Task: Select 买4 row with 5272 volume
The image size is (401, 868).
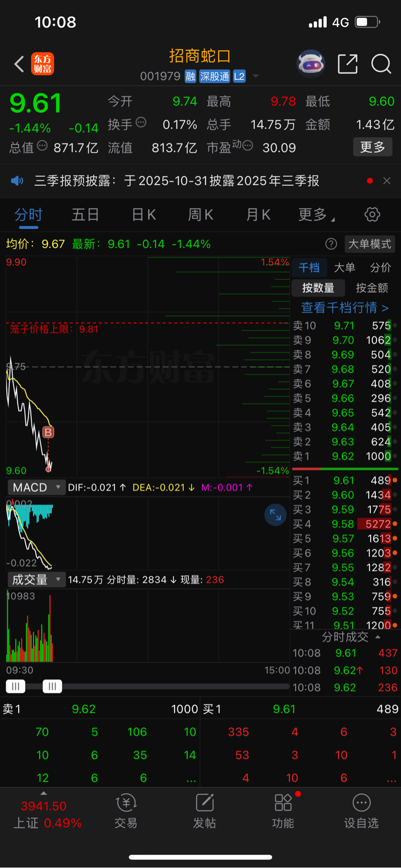Action: [x=344, y=524]
